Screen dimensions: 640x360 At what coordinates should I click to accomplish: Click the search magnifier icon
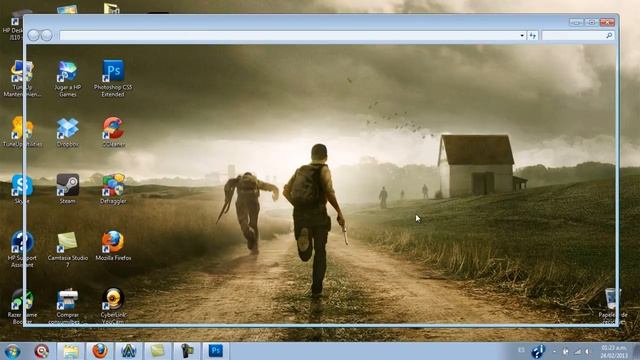pyautogui.click(x=609, y=36)
